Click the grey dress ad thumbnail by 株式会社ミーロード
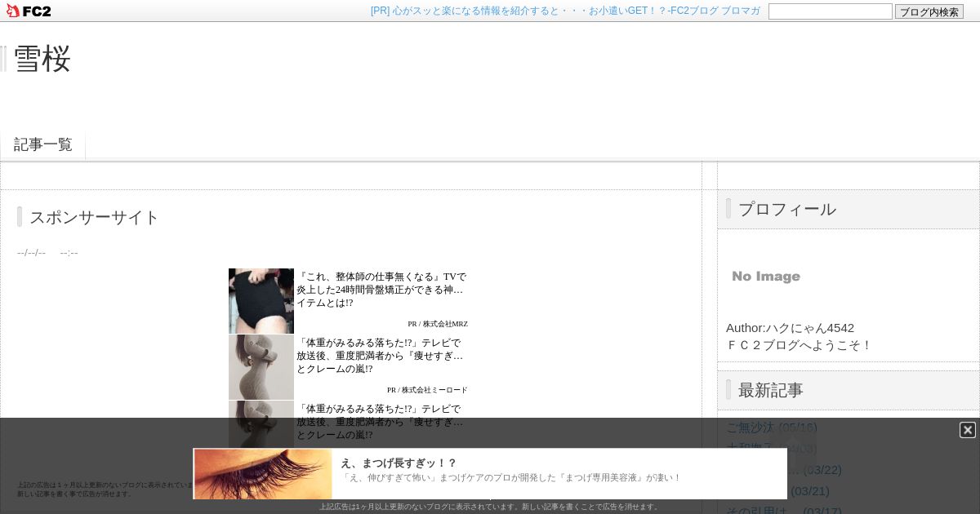This screenshot has width=980, height=514. [x=261, y=367]
